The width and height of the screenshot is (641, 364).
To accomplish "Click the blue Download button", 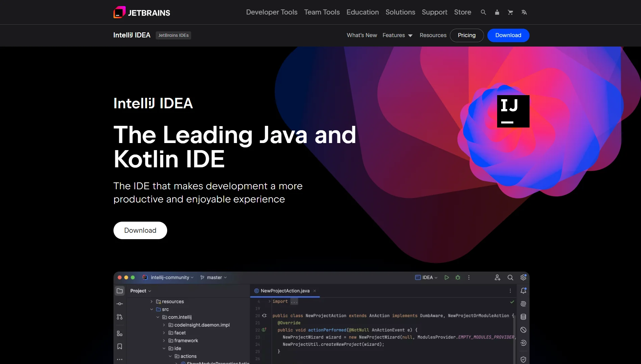I will (x=508, y=35).
